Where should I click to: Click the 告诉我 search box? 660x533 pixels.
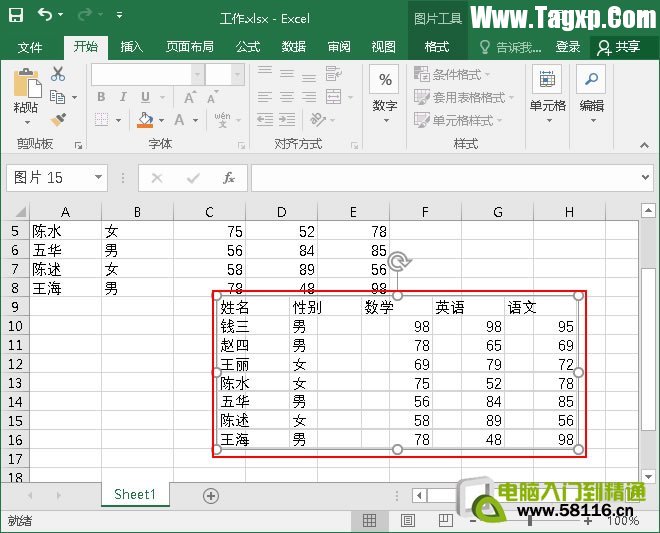[511, 47]
